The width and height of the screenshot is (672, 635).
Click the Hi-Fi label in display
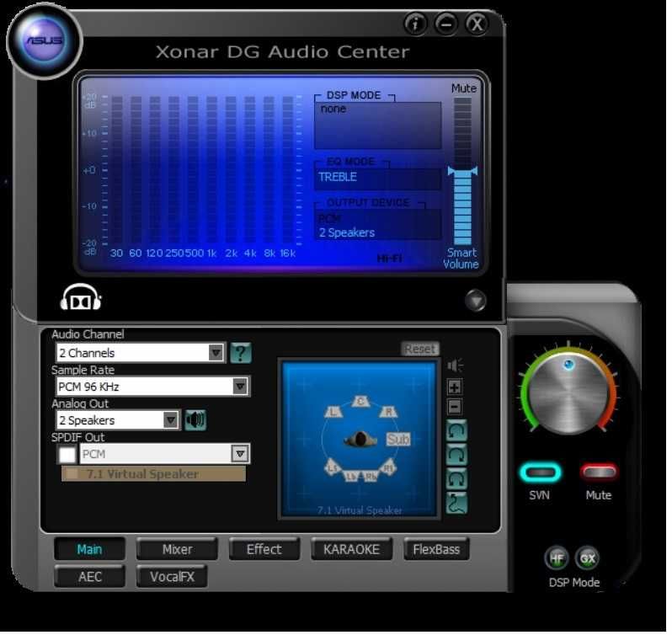(x=392, y=259)
